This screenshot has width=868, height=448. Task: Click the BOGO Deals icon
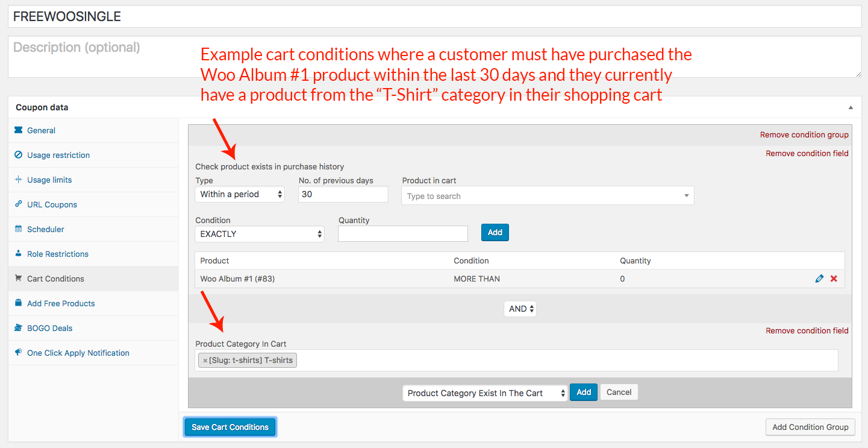(x=19, y=328)
